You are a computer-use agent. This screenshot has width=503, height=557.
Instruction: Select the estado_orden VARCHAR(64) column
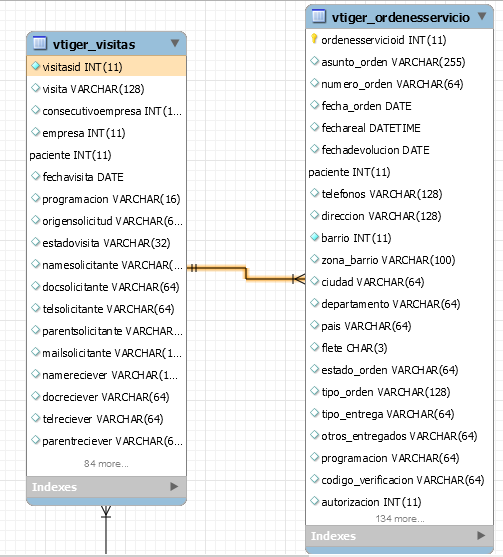(390, 370)
